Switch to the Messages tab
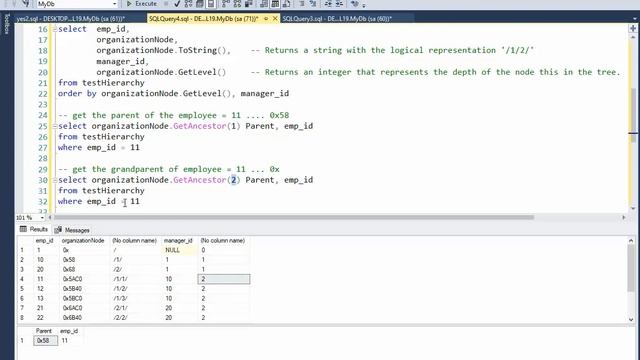The image size is (640, 360). coord(72,230)
